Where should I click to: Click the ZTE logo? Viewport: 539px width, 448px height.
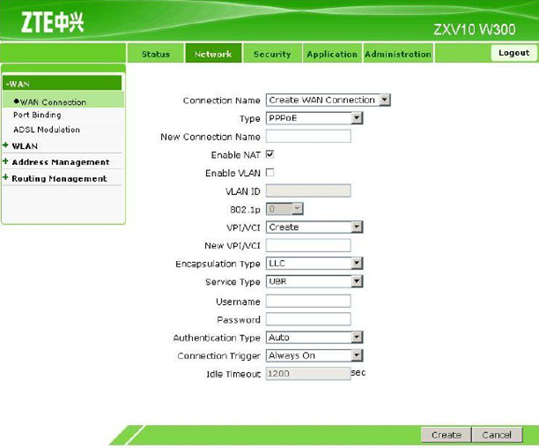coord(52,22)
